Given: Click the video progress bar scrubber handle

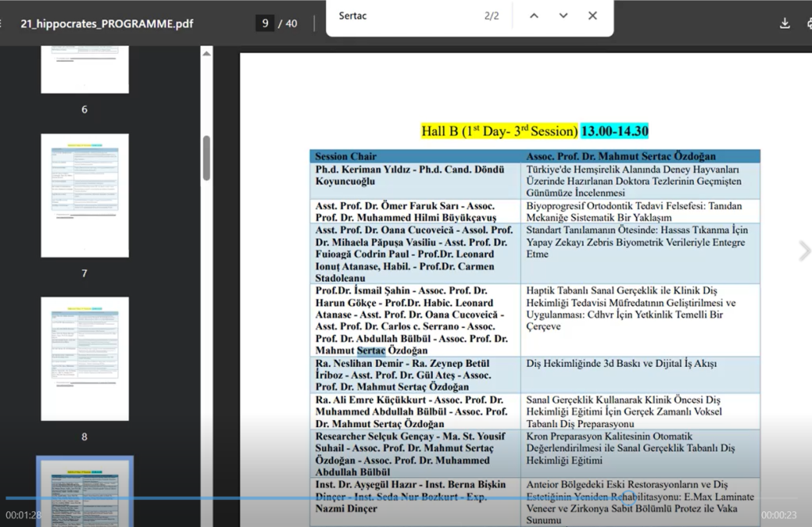Looking at the screenshot, I should coord(626,498).
